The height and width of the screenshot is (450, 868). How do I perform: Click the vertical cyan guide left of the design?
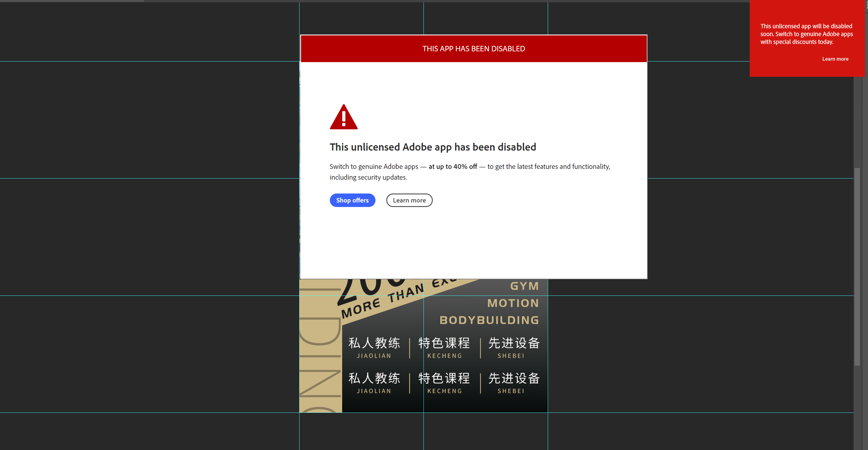pos(299,236)
